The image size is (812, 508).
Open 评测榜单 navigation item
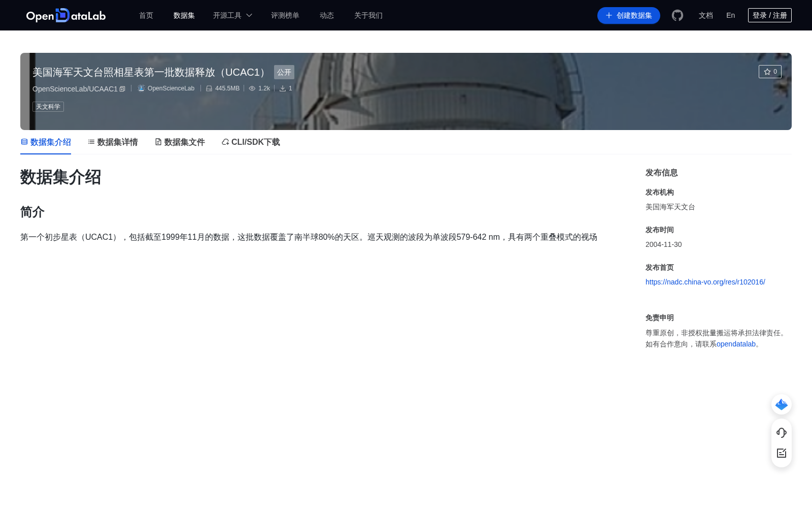(285, 15)
